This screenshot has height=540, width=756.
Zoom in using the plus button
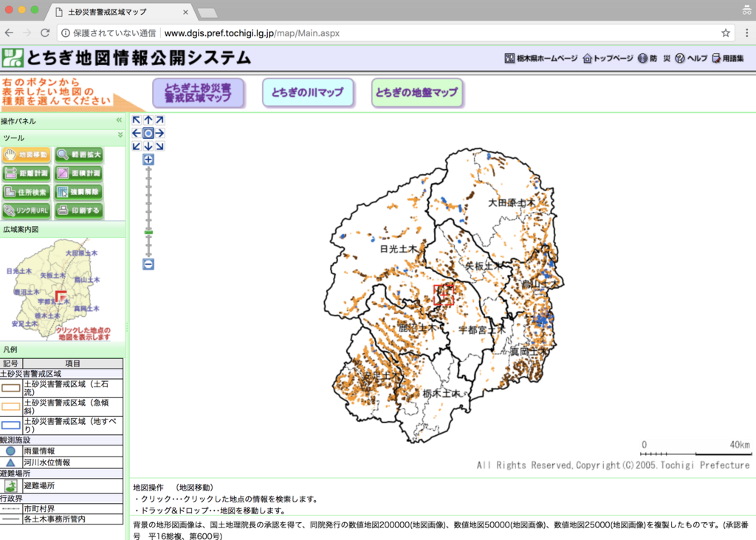(148, 160)
